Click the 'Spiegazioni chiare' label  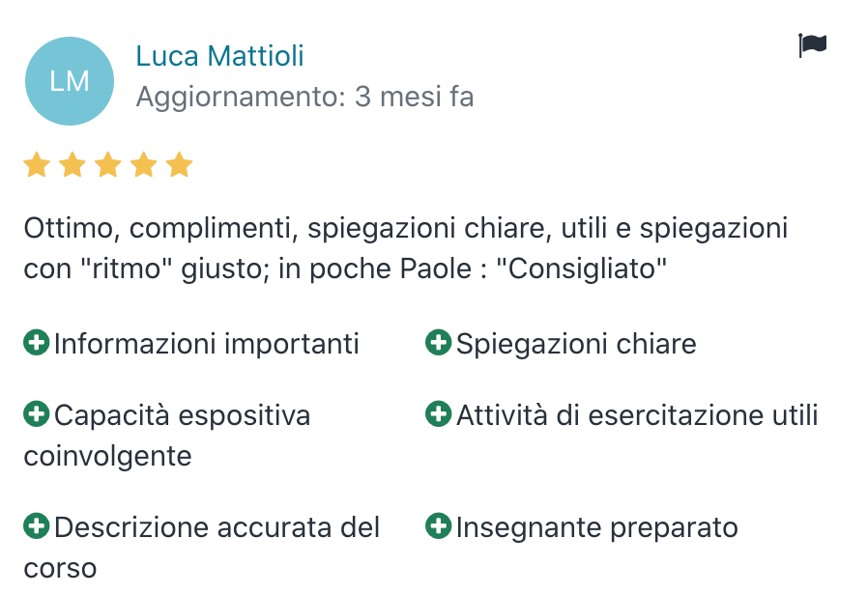576,344
